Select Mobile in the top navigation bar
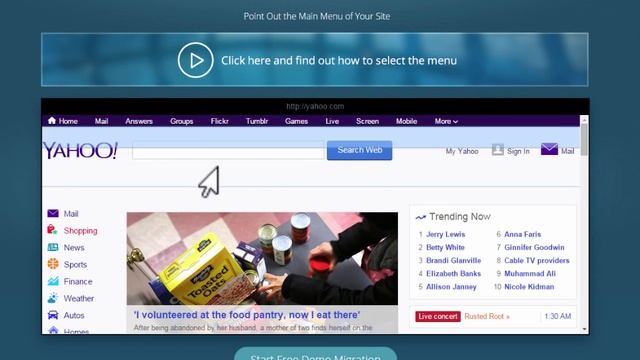The image size is (640, 360). (x=407, y=121)
